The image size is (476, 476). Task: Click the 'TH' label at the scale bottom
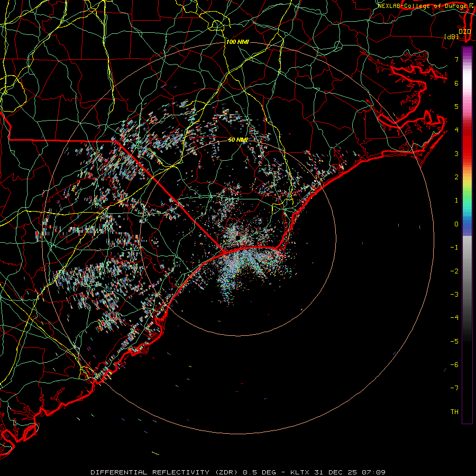coord(454,411)
